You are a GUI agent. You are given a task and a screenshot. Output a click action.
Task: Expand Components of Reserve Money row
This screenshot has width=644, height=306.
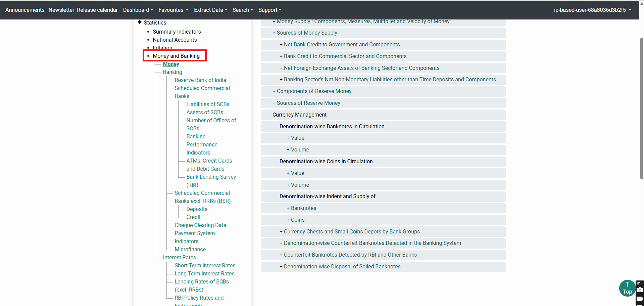(x=314, y=91)
